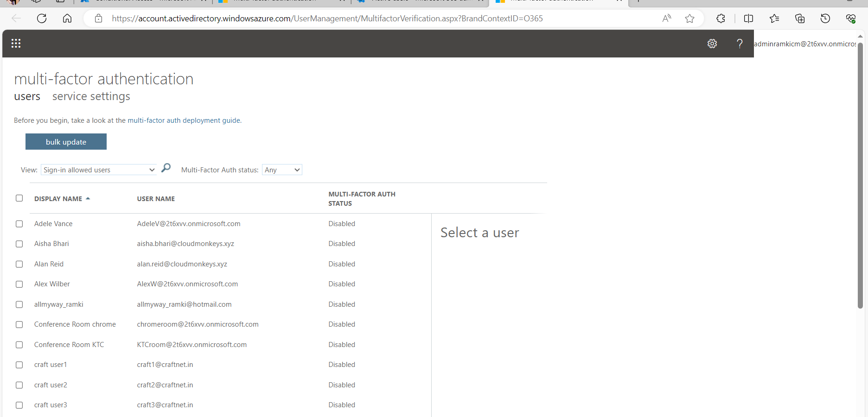
Task: Click the browser address bar URL
Action: tap(327, 19)
